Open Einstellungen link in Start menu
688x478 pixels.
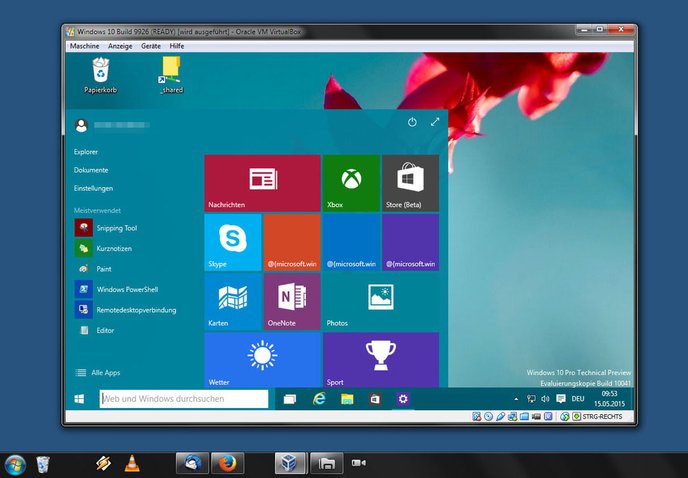tap(93, 188)
